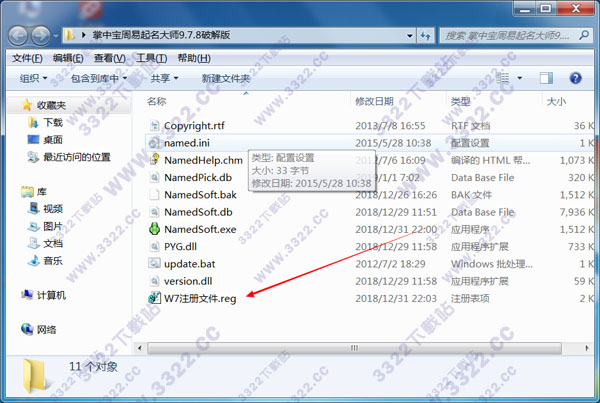Click the NamedSoft.exe file name
The image size is (600, 403).
(x=200, y=229)
